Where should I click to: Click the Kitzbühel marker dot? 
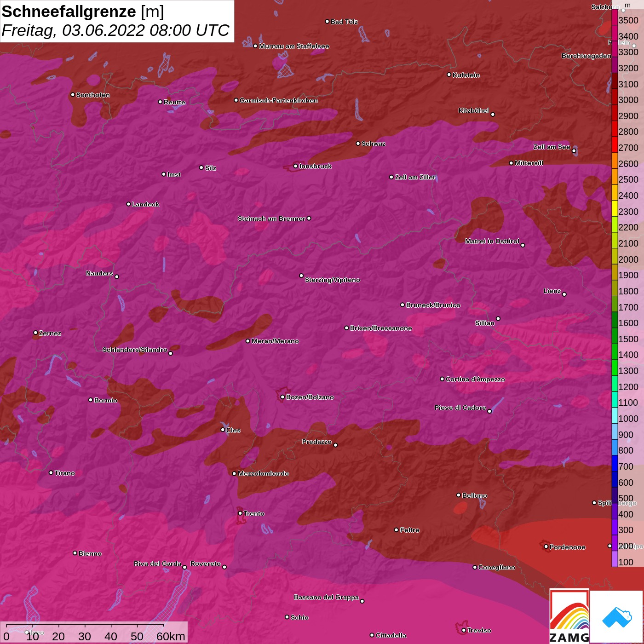[493, 115]
